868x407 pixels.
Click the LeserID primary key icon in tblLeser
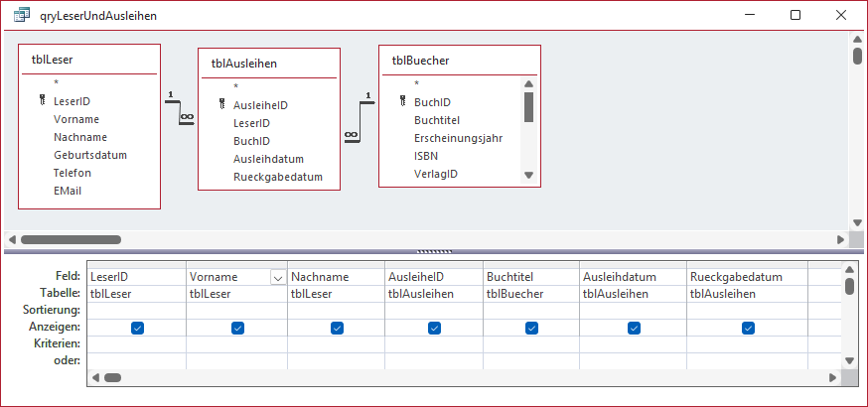42,100
